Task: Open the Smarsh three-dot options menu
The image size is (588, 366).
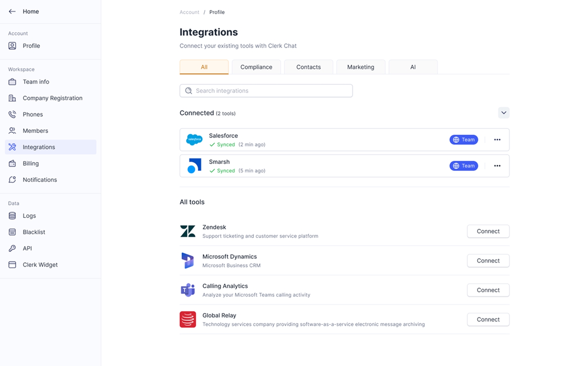Action: coord(497,166)
